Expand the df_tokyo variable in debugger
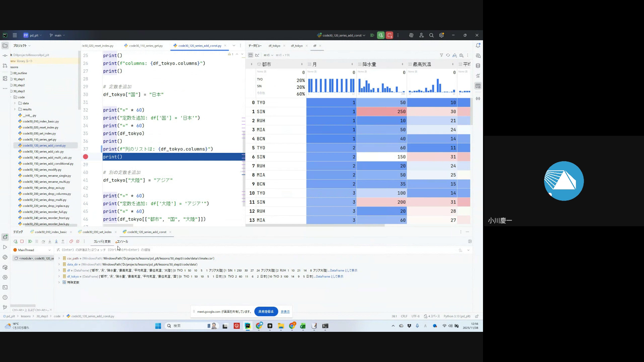Screen dimensions: 644x362 59,277
